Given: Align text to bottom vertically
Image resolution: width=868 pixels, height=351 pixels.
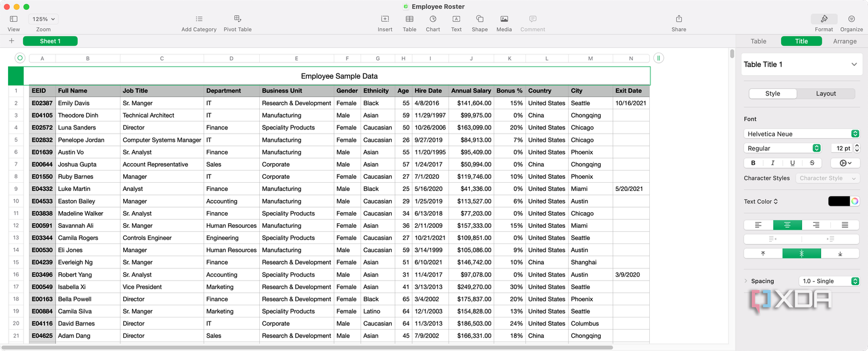Looking at the screenshot, I should (x=840, y=253).
